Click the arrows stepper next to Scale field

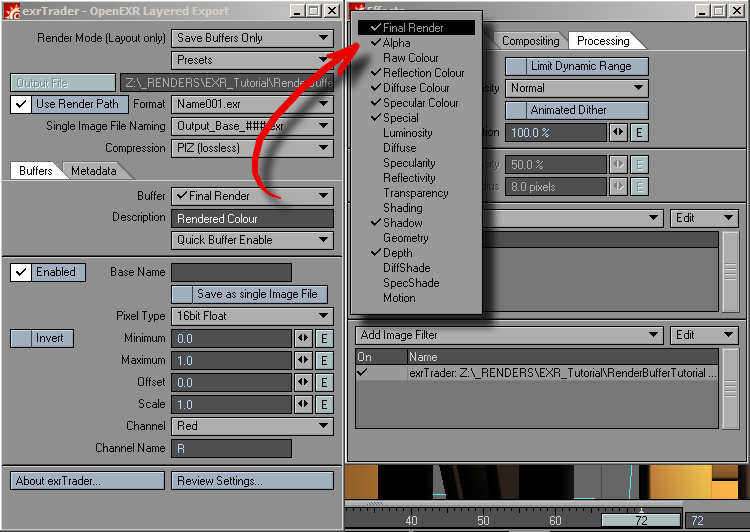tap(303, 405)
